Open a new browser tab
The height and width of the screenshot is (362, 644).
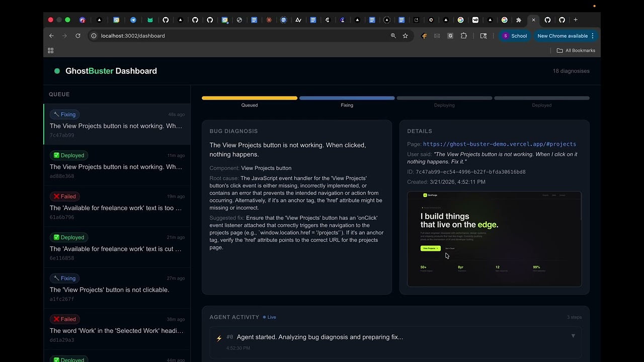tap(576, 20)
